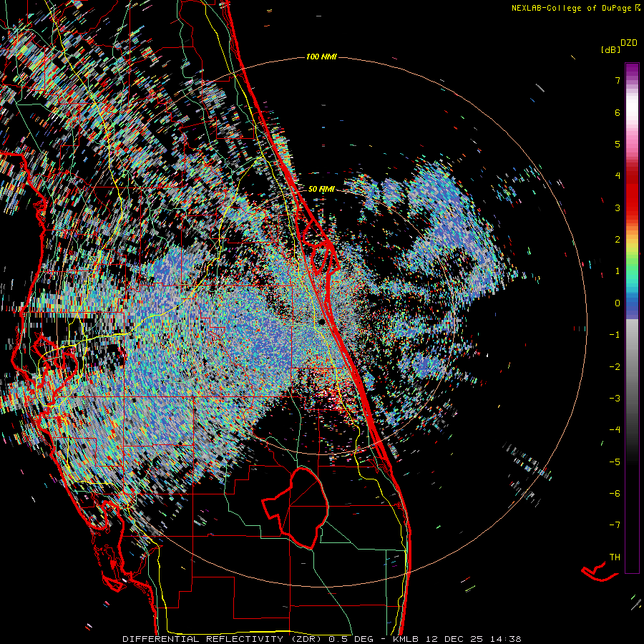Click the TH label on the color scale

(x=615, y=557)
